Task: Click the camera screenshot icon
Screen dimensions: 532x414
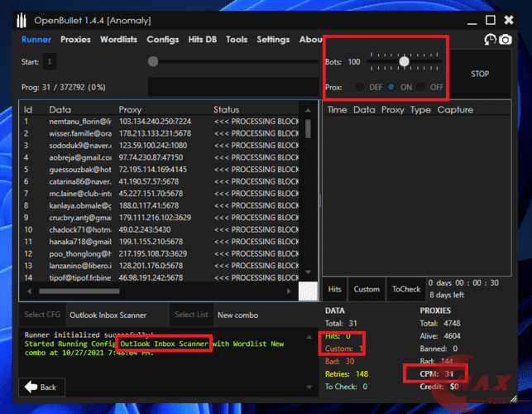Action: click(506, 40)
